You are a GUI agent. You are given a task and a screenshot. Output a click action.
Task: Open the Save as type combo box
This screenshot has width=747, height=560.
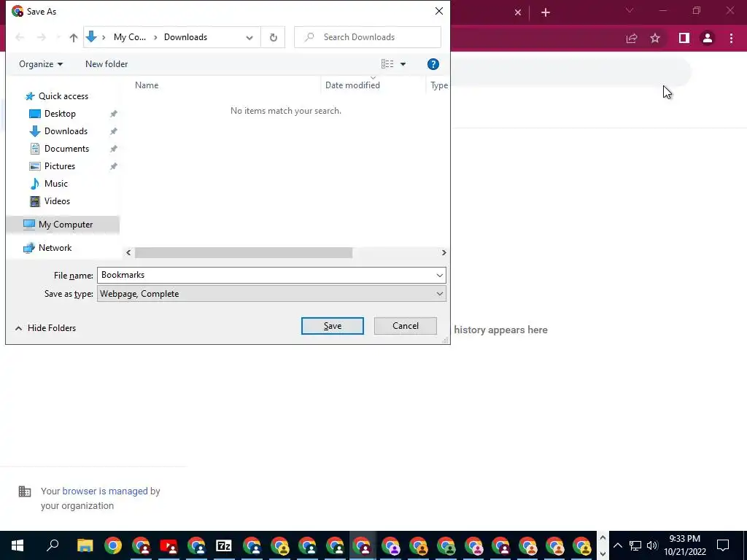[x=271, y=294]
